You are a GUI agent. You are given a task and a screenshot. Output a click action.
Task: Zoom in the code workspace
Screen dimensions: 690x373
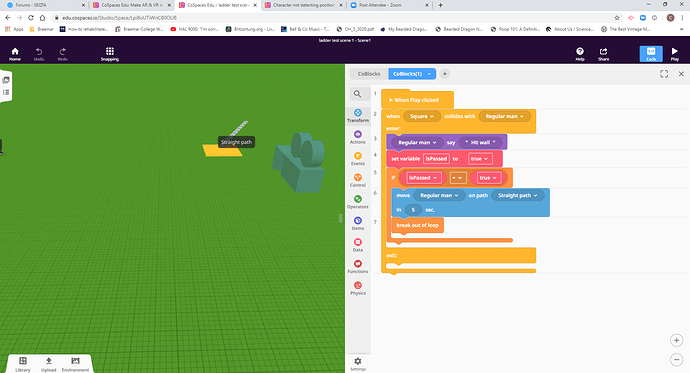coord(676,340)
